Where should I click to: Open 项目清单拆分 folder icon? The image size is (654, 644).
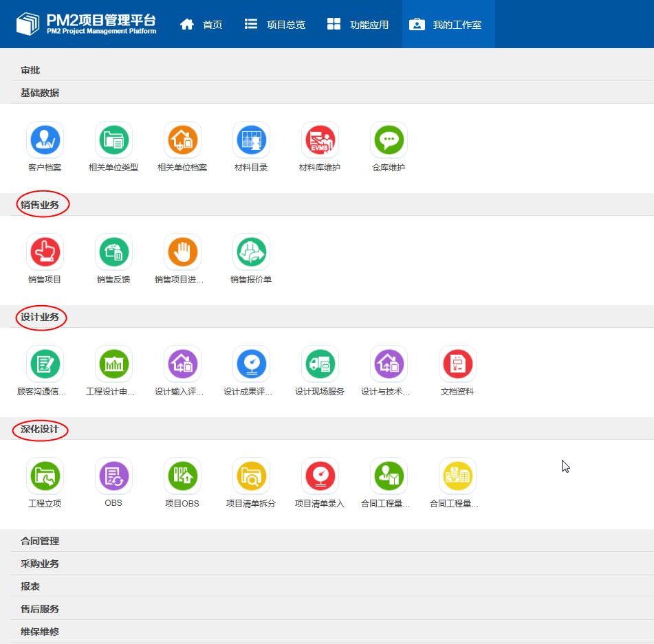point(251,476)
